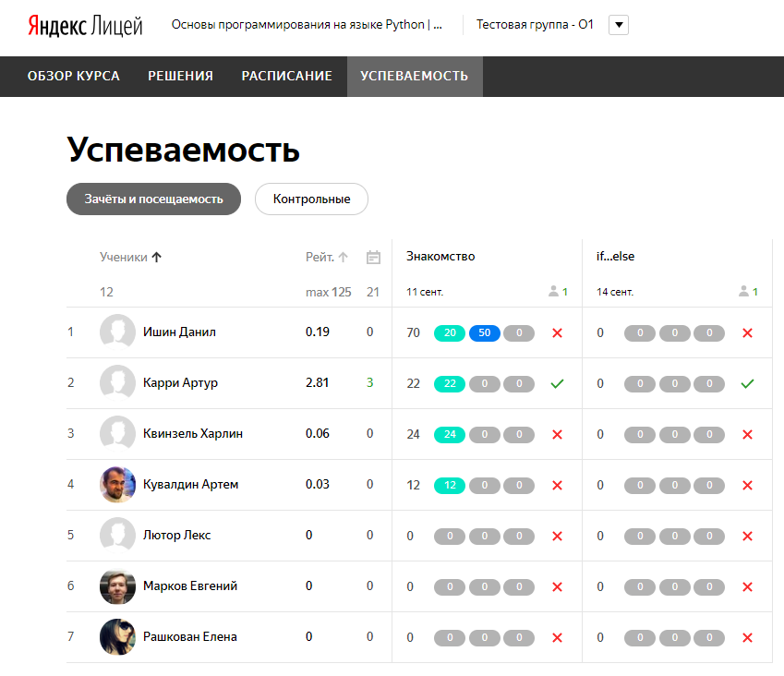Click photo avatar of Рашкован Елена
The image size is (784, 676).
117,636
